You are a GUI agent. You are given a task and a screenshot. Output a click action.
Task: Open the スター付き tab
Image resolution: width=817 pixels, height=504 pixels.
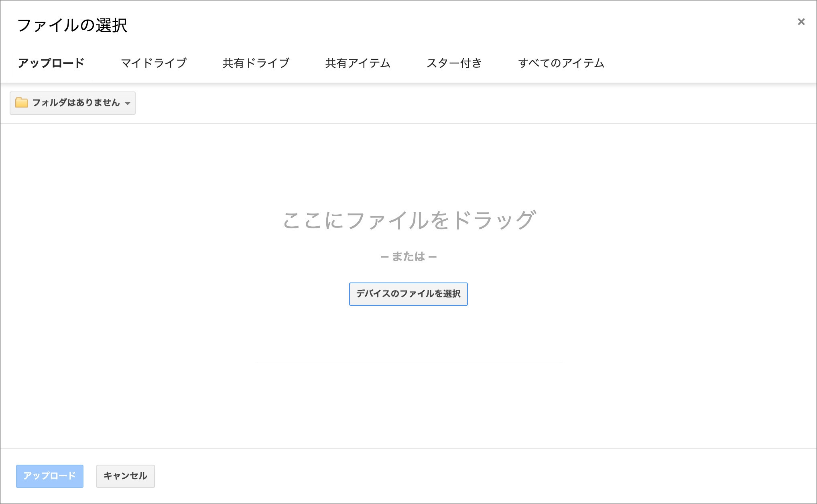[x=454, y=63]
